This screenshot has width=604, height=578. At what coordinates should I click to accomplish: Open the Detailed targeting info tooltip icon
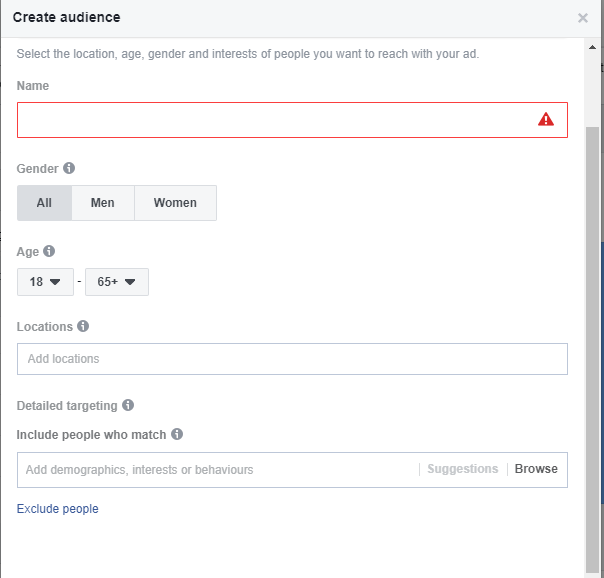[x=128, y=405]
